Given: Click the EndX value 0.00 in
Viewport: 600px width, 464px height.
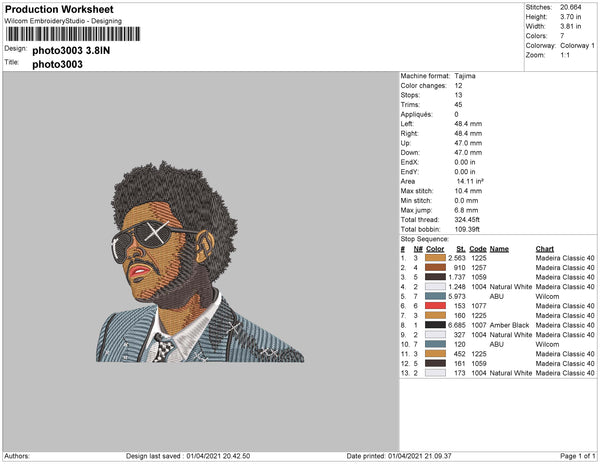Looking at the screenshot, I should click(x=465, y=162).
